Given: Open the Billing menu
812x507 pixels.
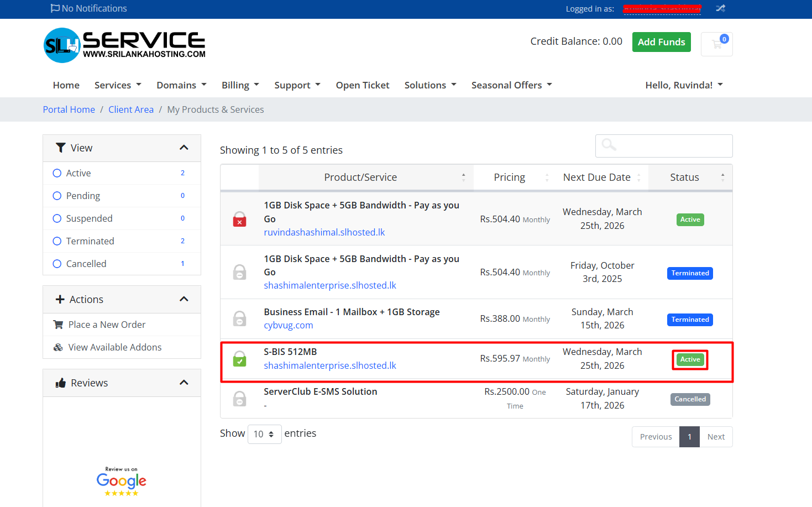Looking at the screenshot, I should pos(240,85).
